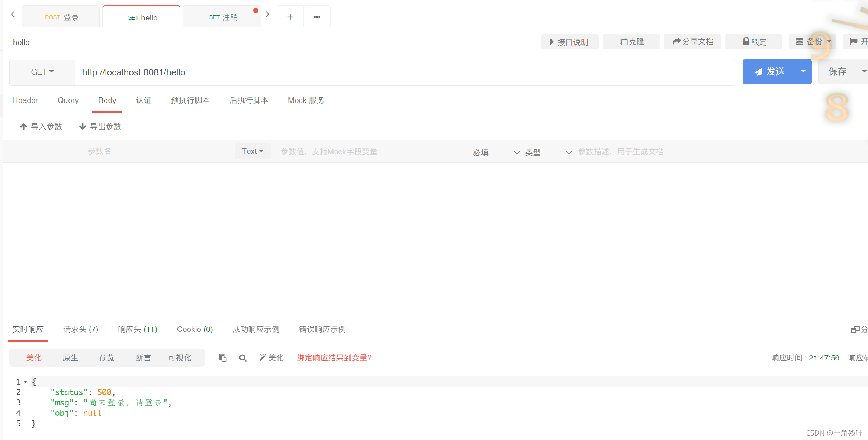Viewport: 868px width, 440px height.
Task: Copy the response body using copy icon
Action: click(222, 357)
